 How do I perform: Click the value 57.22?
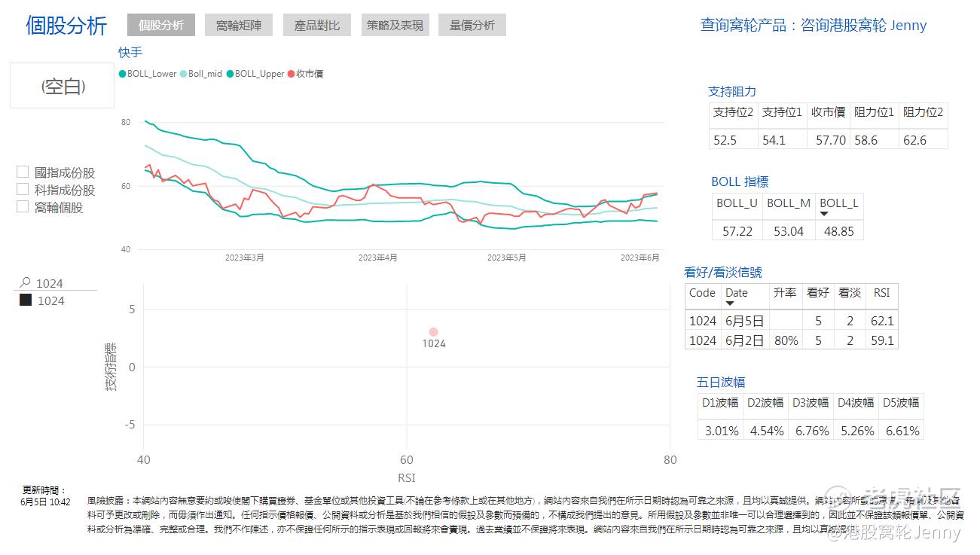click(737, 231)
